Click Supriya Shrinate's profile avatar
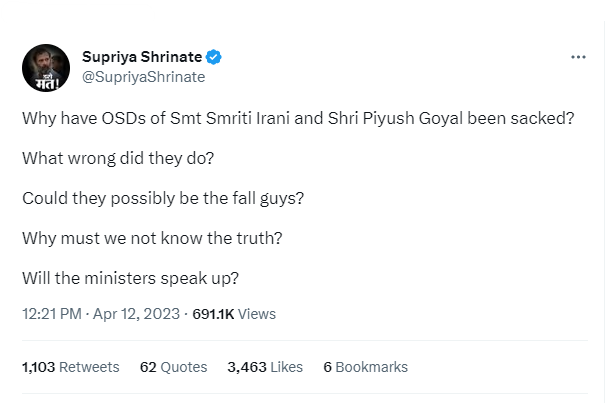The image size is (610, 403). pos(46,68)
